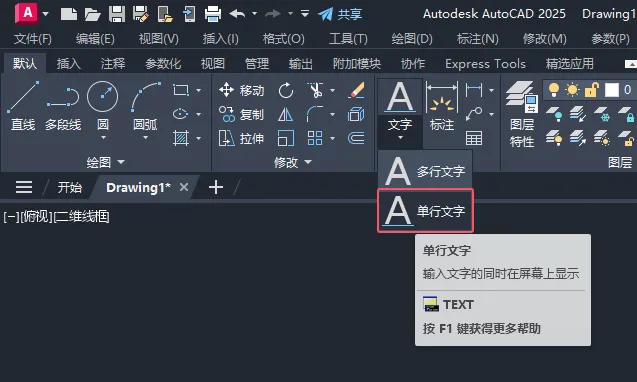Click the Save As icon with pencil
The image size is (637, 382).
(x=141, y=14)
